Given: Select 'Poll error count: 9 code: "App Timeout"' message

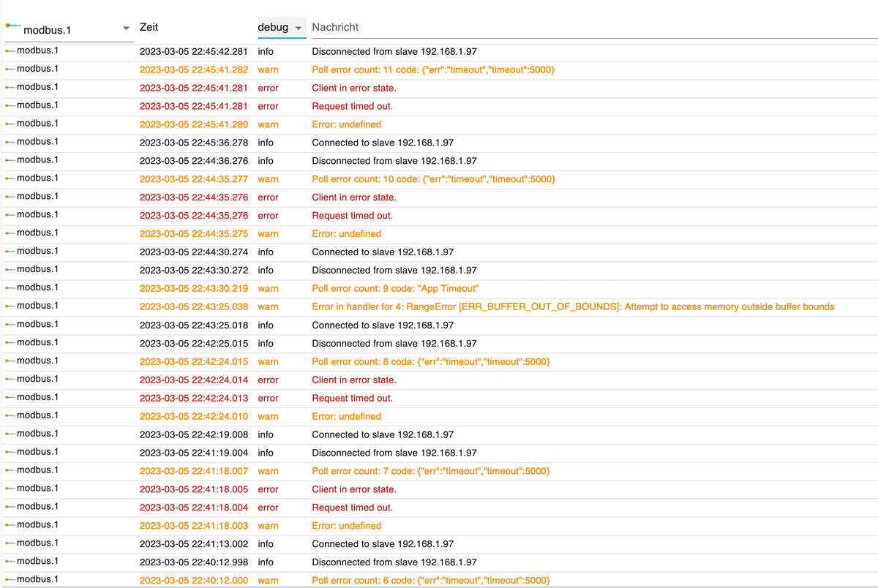Looking at the screenshot, I should pyautogui.click(x=395, y=288).
